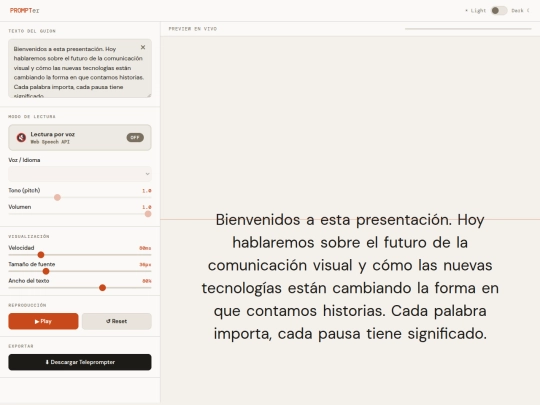Click the muted speaker icon in Lectura por voz

pyautogui.click(x=21, y=137)
